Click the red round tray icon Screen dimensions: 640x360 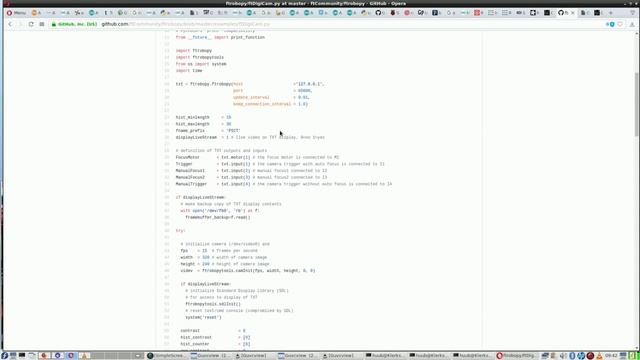pyautogui.click(x=590, y=356)
